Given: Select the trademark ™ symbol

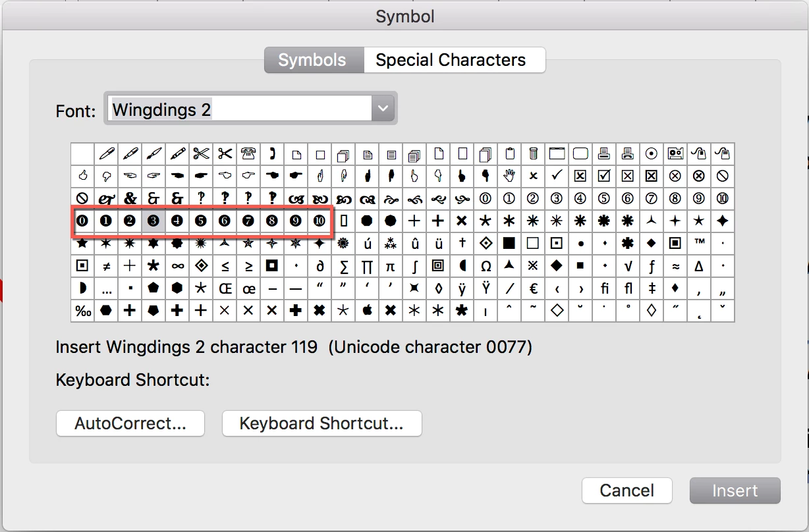Looking at the screenshot, I should 699,244.
